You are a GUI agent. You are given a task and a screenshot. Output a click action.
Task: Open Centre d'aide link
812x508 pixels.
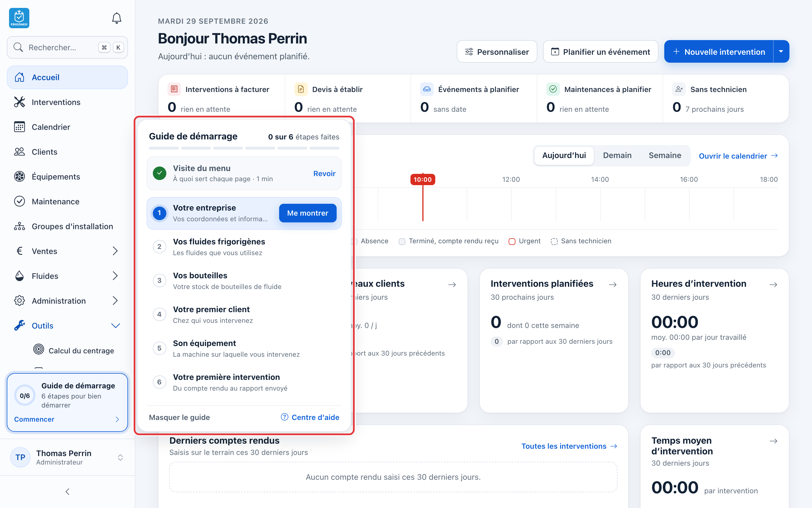pyautogui.click(x=310, y=417)
